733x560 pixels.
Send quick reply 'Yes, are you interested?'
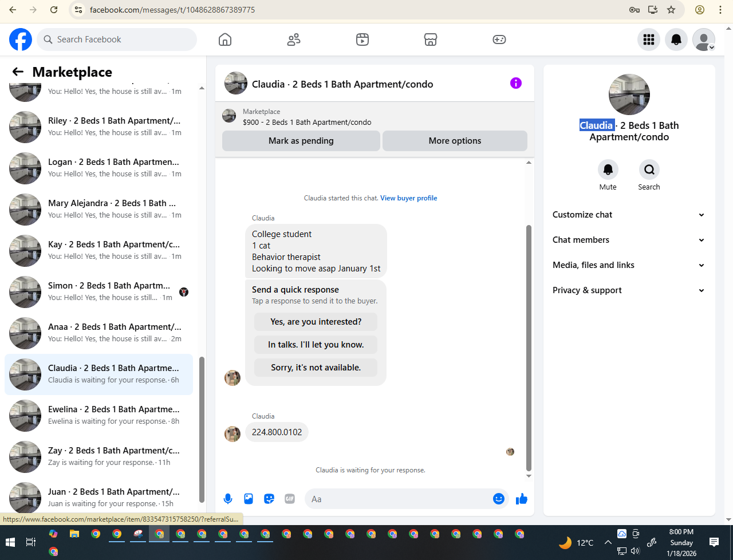coord(316,322)
